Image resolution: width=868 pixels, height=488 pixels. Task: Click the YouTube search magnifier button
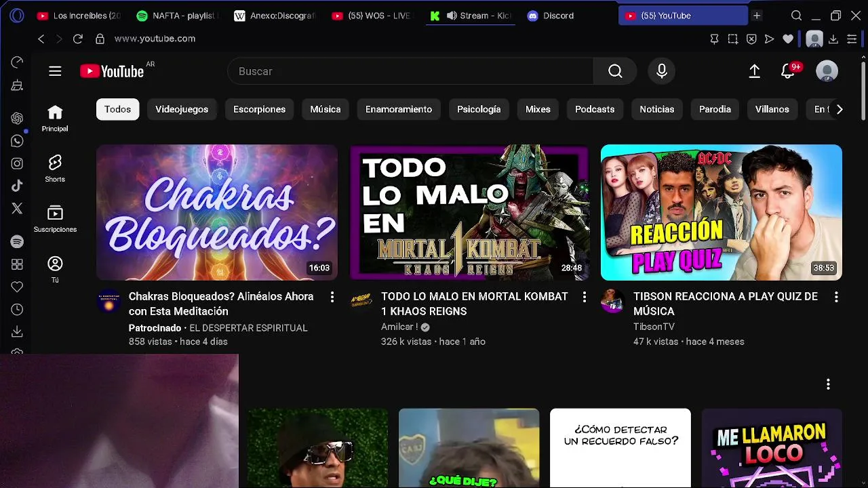615,71
